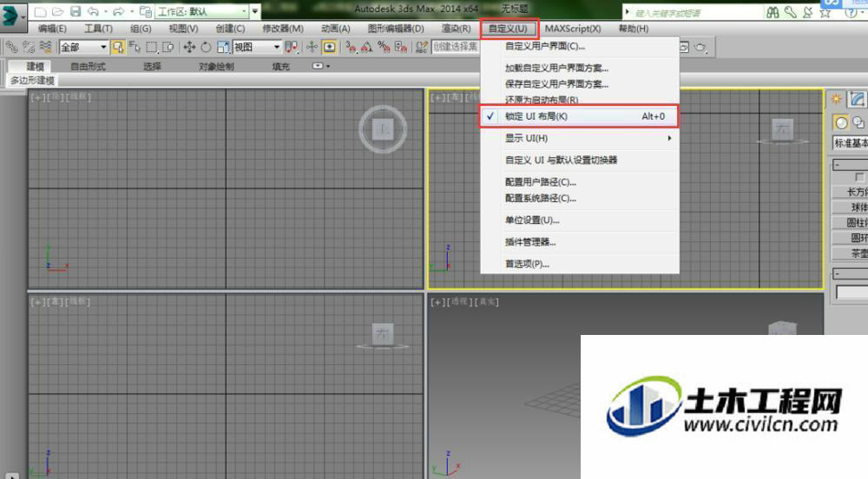Screen dimensions: 868x479
Task: Choose 加载自定义用户界面方案... item
Action: 579,68
